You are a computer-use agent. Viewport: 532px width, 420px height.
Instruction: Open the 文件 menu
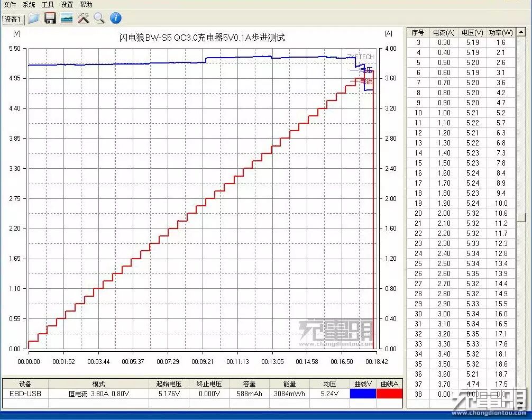coord(10,4)
